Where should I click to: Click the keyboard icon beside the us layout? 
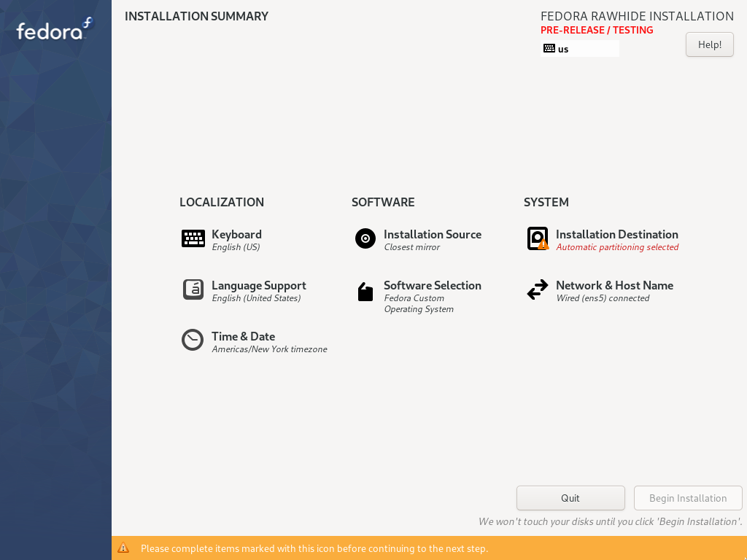click(549, 48)
